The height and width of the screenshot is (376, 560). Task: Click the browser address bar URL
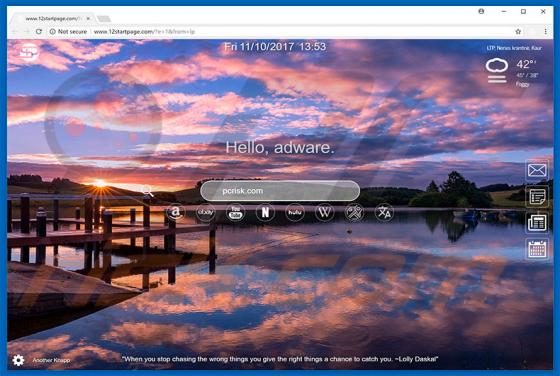point(144,31)
